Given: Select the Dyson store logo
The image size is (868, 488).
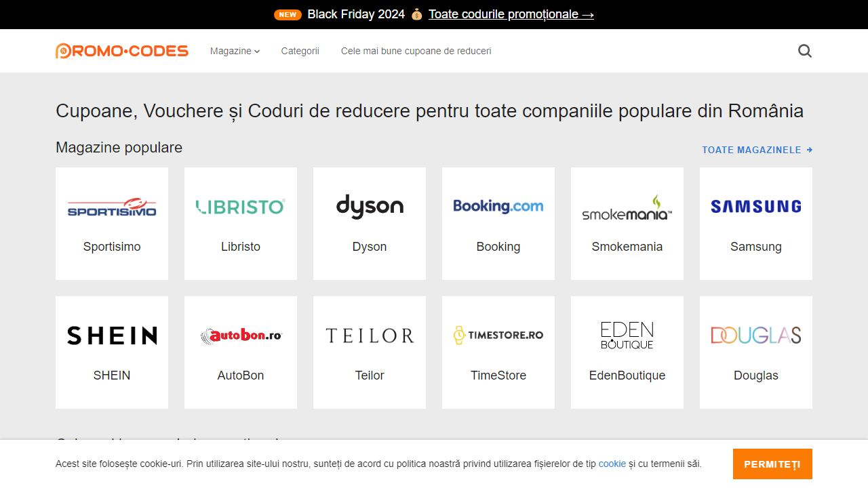Looking at the screenshot, I should [370, 206].
